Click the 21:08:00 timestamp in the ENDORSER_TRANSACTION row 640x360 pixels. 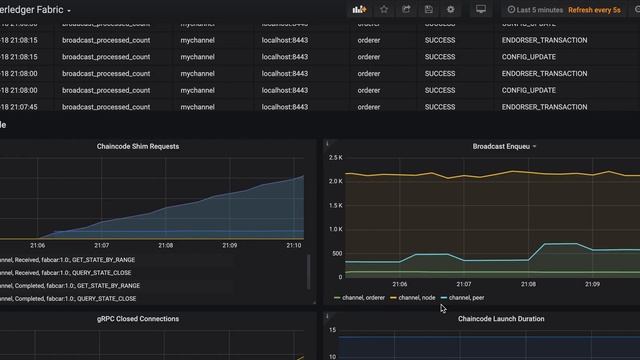click(19, 74)
